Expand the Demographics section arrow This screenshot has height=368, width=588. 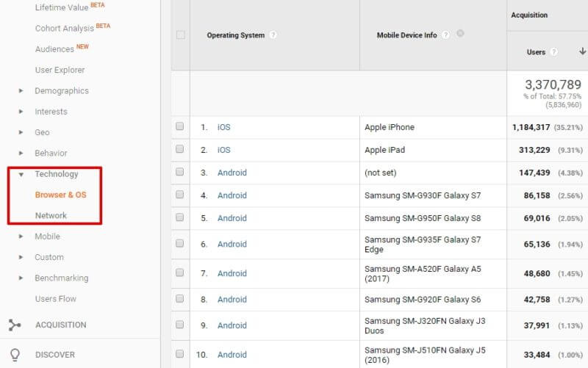(x=21, y=90)
